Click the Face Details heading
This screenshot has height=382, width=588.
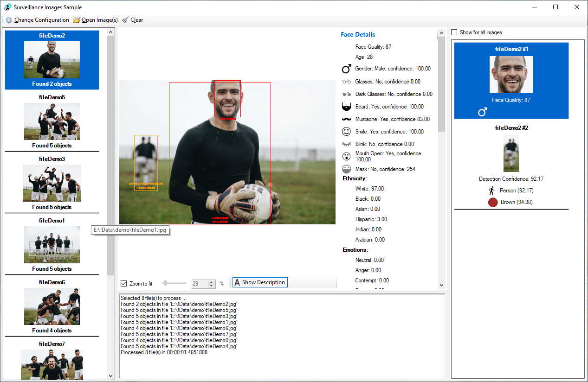point(358,34)
